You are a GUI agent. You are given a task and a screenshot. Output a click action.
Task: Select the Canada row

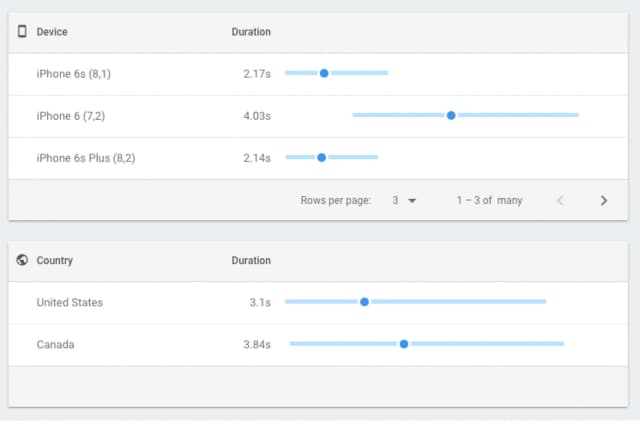318,345
